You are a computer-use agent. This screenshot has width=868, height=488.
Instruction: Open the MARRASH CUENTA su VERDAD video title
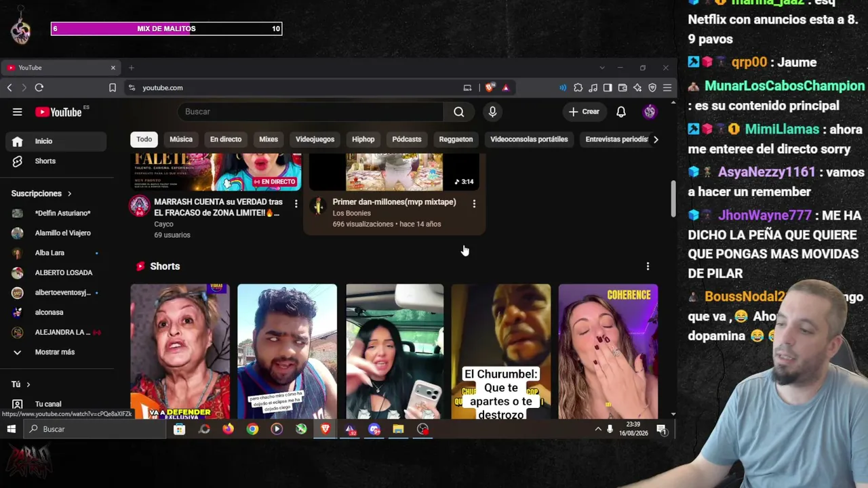(219, 207)
